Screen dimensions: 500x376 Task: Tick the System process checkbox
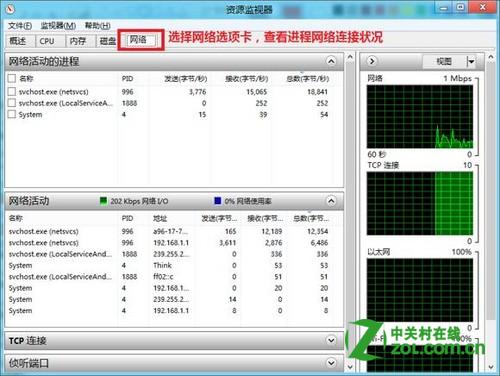coord(12,114)
